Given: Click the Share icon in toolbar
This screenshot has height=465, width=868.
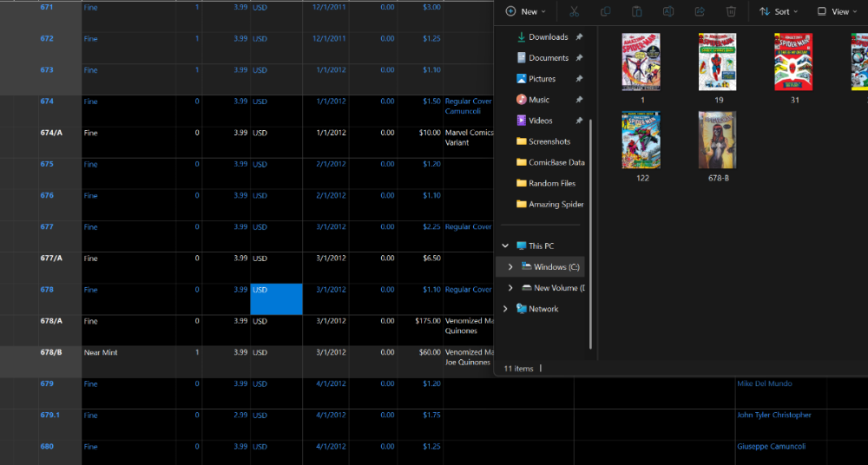Looking at the screenshot, I should tap(700, 12).
